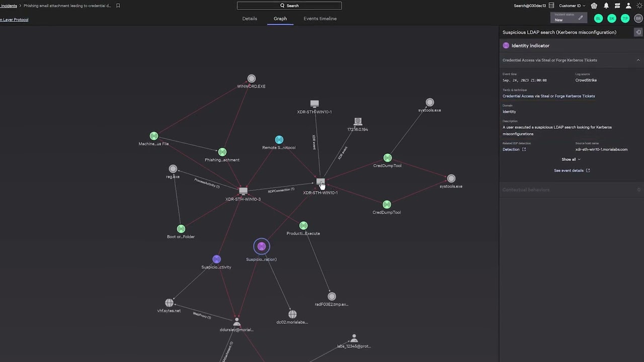Screen dimensions: 644x362
Task: Click the Layer Protocol link
Action: [14, 20]
